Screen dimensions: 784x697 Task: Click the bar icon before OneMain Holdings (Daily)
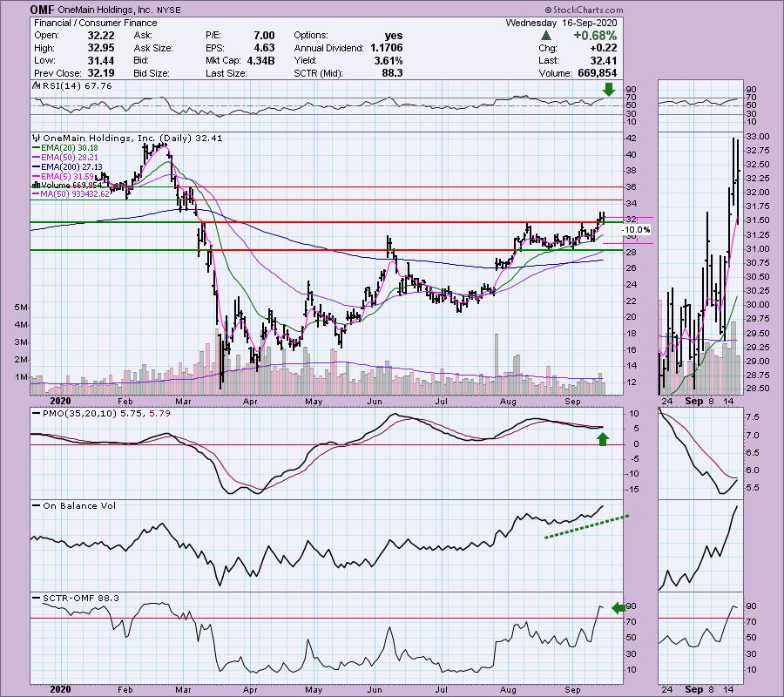click(x=37, y=138)
